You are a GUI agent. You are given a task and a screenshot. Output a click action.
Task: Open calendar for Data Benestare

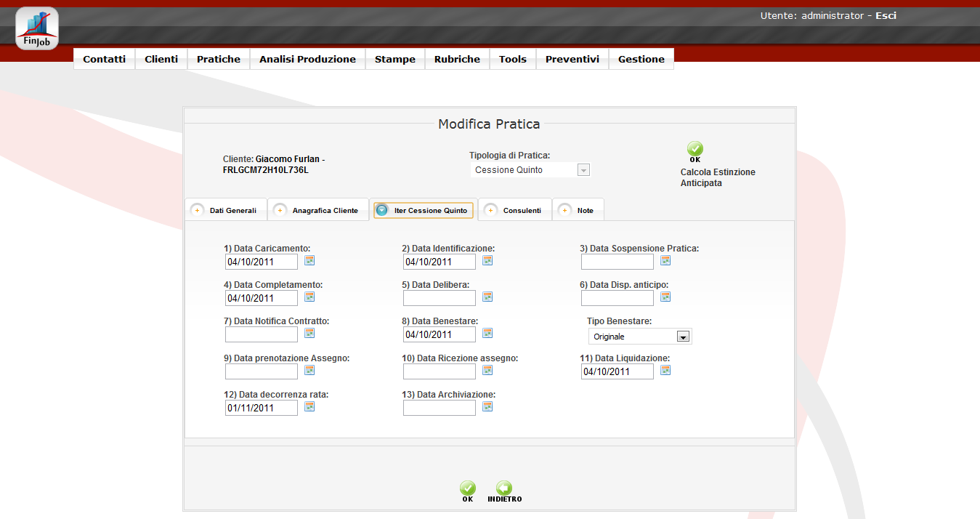(x=487, y=333)
